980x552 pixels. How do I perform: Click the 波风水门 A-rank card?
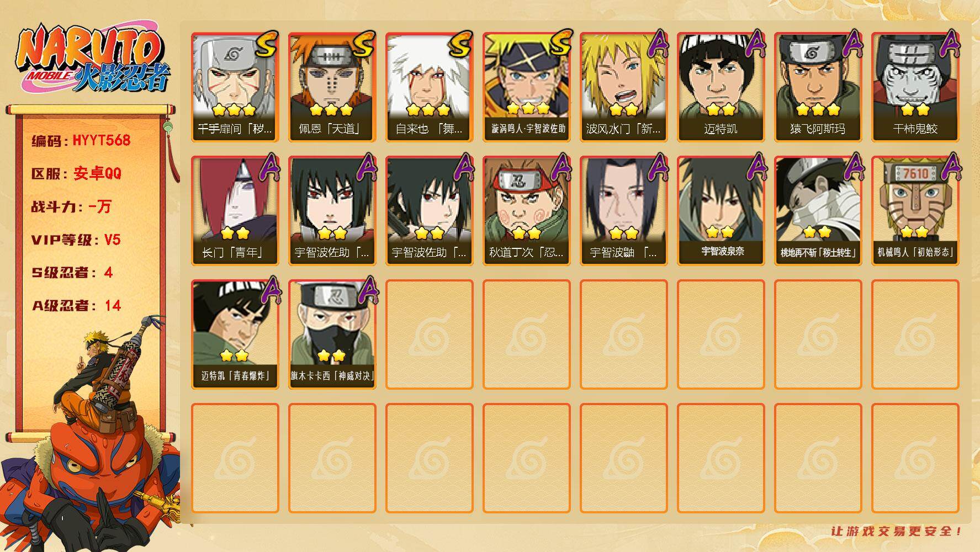[x=624, y=87]
